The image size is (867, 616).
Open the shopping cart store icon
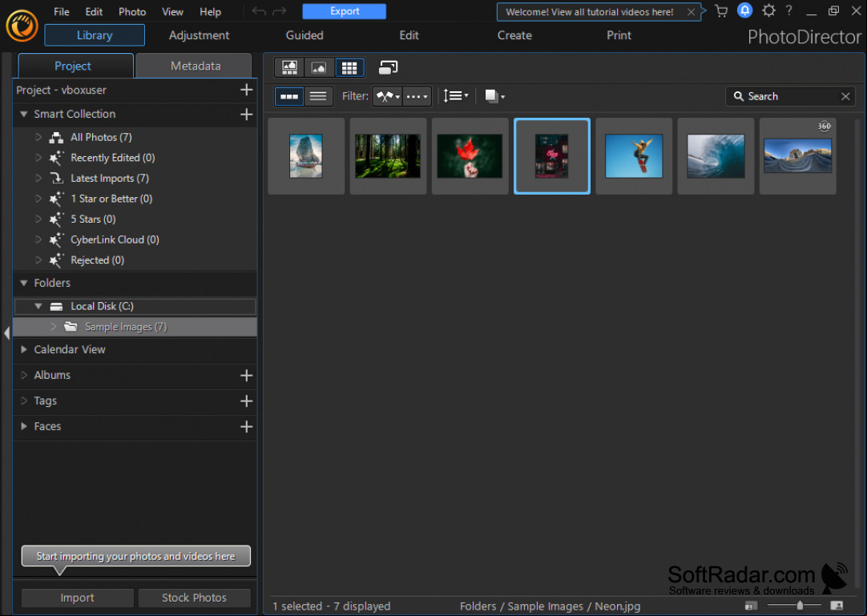721,11
